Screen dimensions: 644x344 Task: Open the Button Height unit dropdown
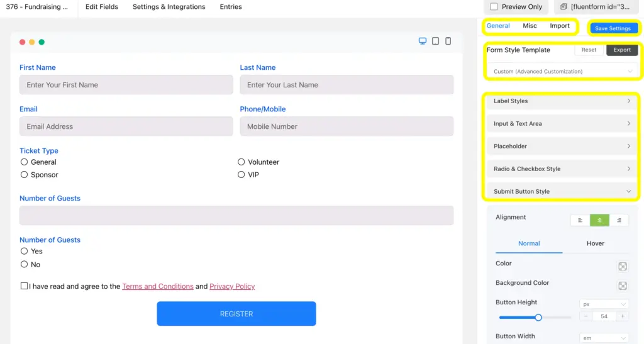pos(604,304)
